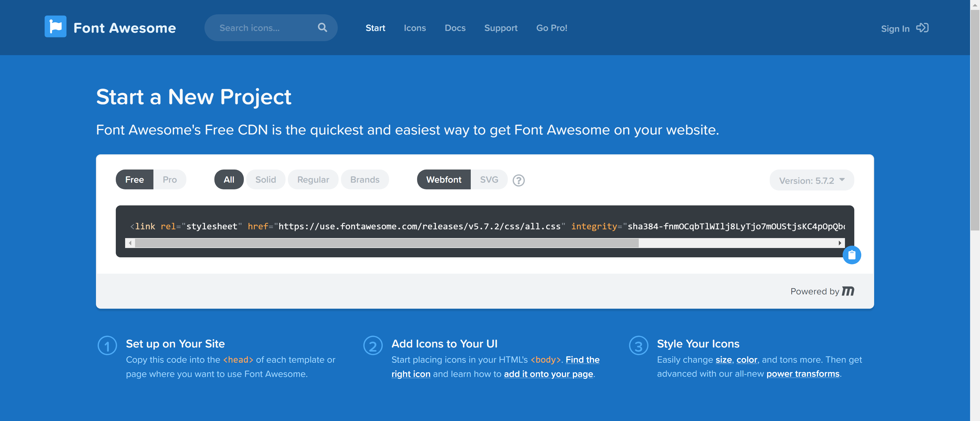The image size is (980, 421).
Task: Follow 'add it onto your page' link
Action: pos(548,374)
